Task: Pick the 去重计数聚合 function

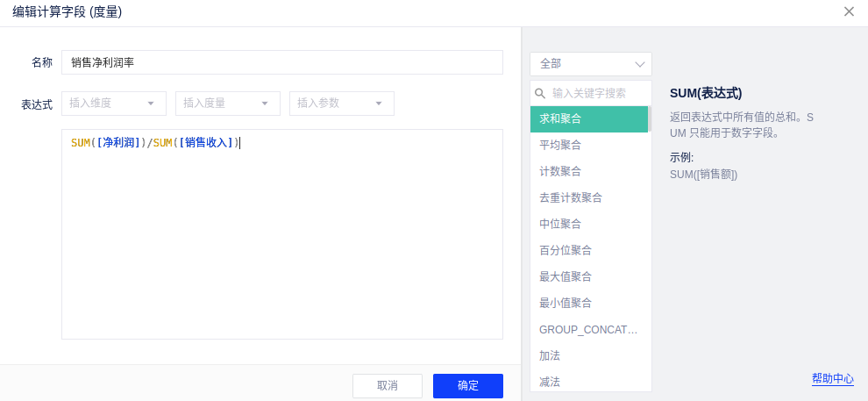Action: click(588, 197)
